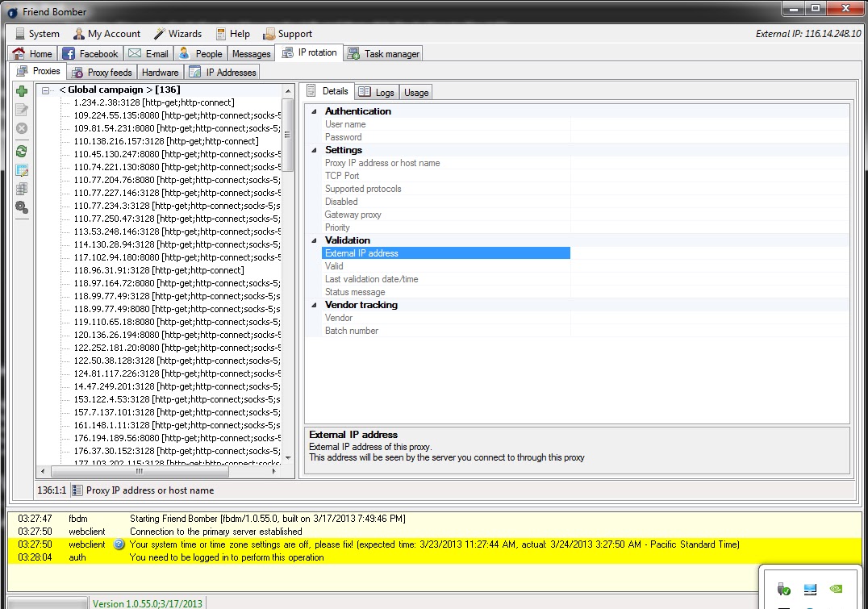Image resolution: width=868 pixels, height=609 pixels.
Task: Select the Gateway proxy property row
Action: point(585,215)
